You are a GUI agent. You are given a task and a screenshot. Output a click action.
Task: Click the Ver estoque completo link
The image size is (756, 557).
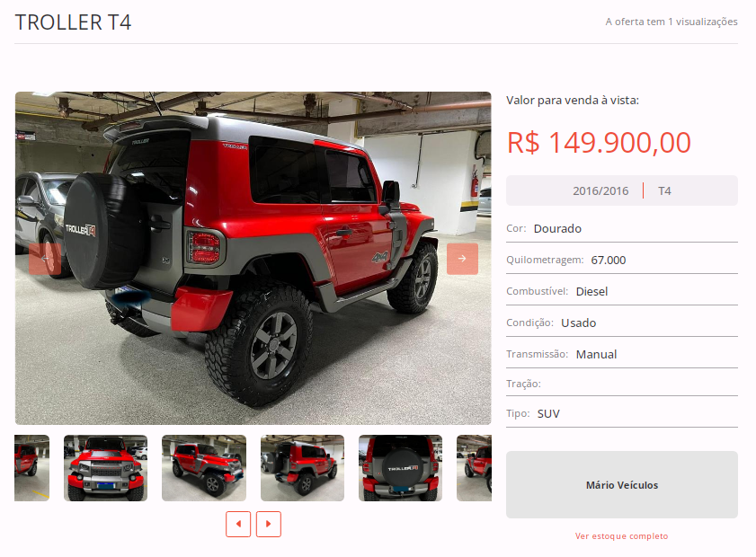point(621,535)
